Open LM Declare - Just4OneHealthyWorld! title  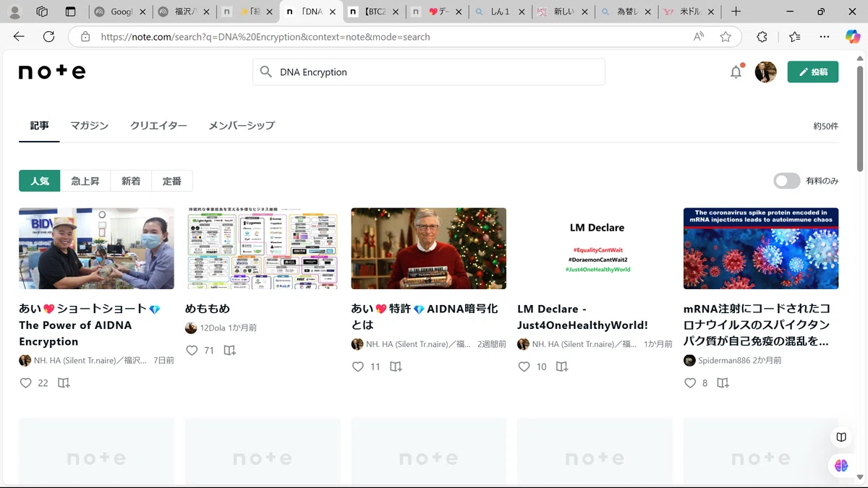[582, 317]
